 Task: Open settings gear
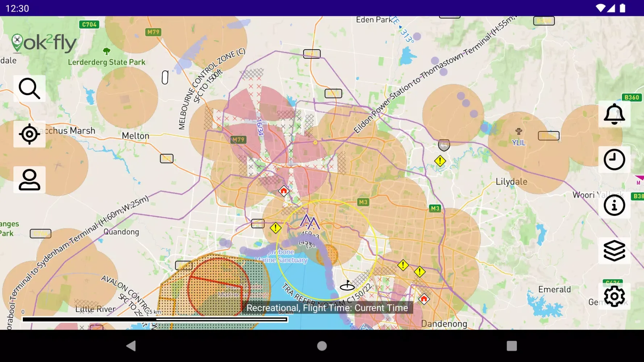pos(614,296)
